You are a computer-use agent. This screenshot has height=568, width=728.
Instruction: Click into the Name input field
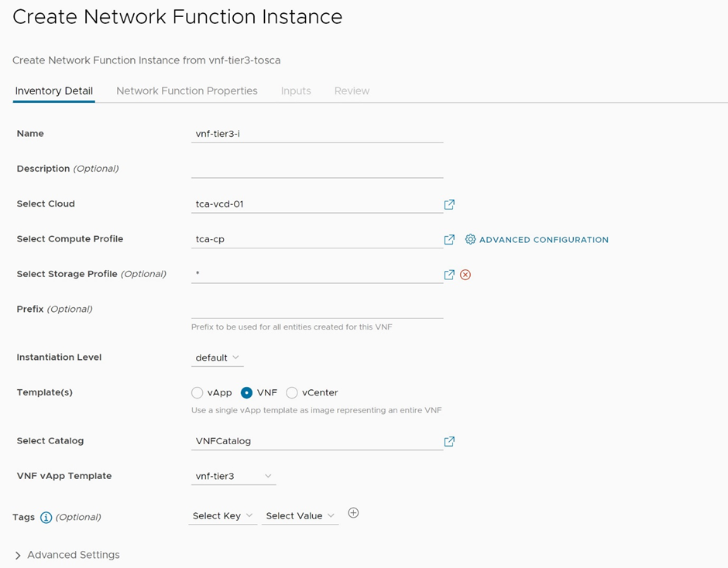[x=317, y=134]
